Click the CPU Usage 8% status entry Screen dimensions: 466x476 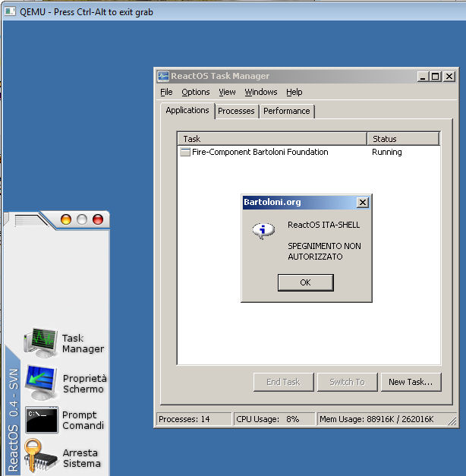(274, 419)
